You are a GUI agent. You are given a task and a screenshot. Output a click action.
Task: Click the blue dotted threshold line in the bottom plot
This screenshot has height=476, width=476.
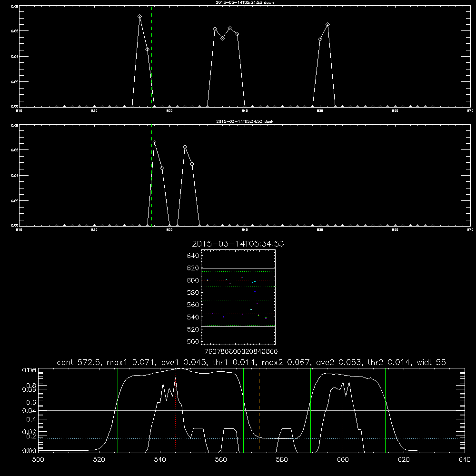point(251,439)
